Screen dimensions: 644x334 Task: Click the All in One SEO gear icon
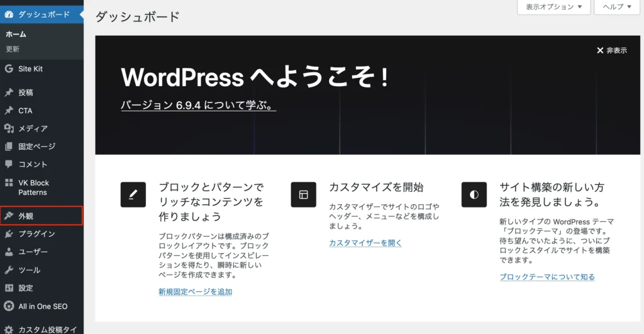pos(9,306)
